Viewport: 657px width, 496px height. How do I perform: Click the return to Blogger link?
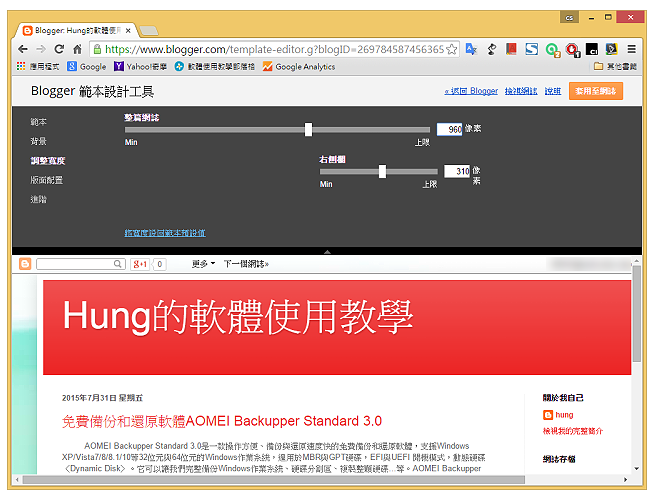[471, 91]
